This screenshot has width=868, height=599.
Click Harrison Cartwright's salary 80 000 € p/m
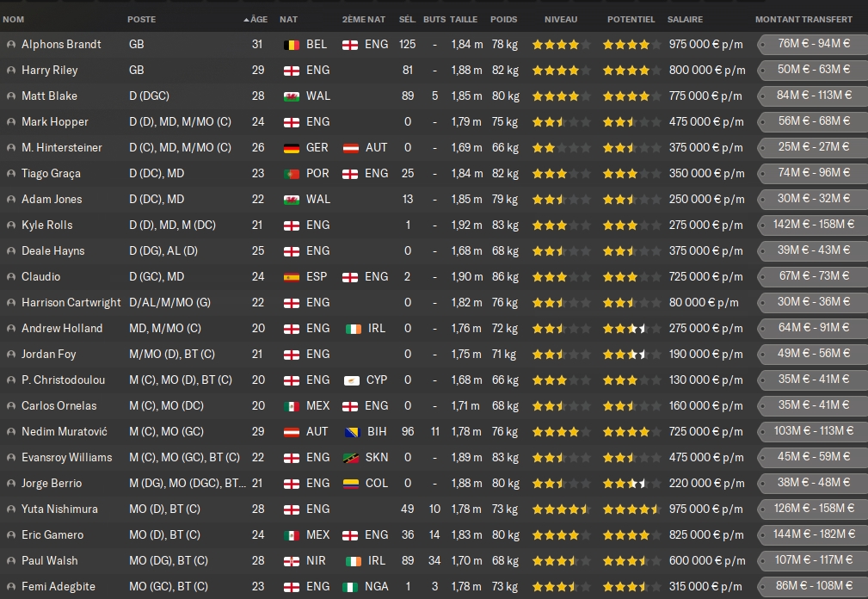pos(704,303)
